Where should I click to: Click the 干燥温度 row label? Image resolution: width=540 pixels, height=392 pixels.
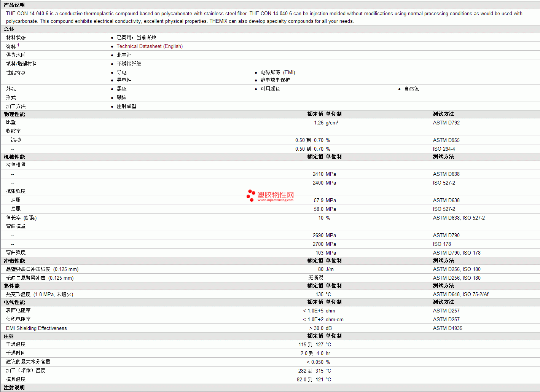tap(16, 344)
